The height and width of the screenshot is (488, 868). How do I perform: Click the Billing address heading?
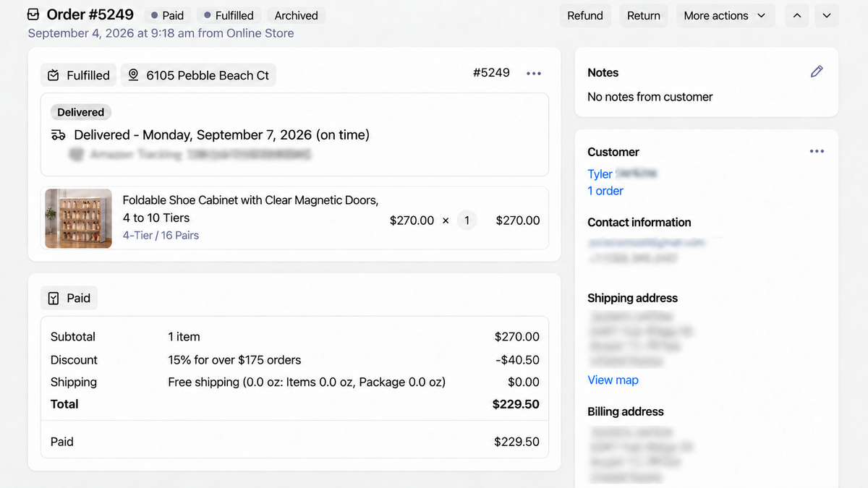click(x=626, y=412)
